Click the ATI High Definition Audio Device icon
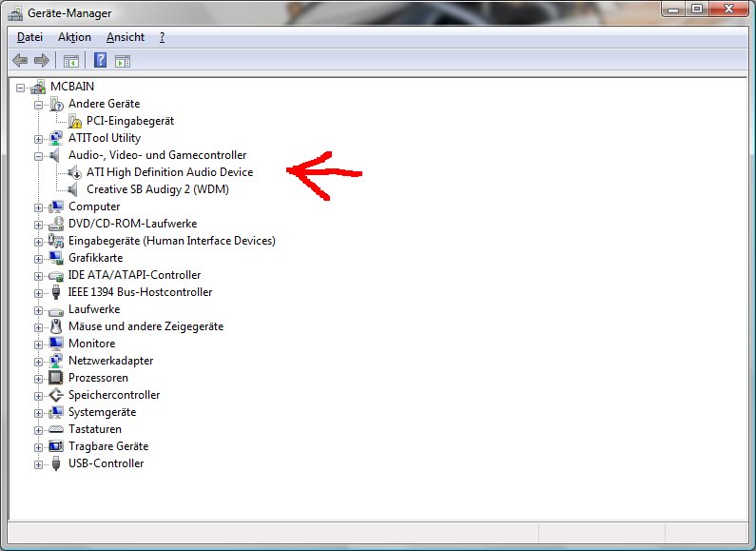Image resolution: width=756 pixels, height=551 pixels. [x=75, y=172]
